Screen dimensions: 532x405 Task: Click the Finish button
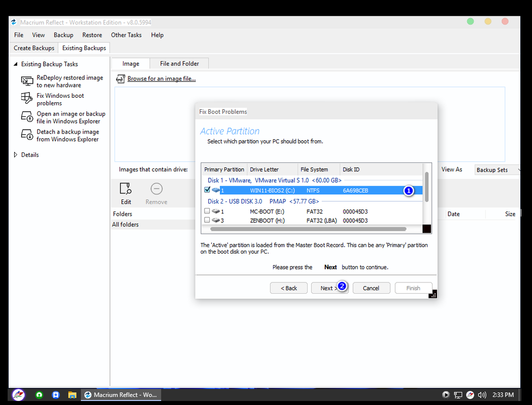click(x=413, y=288)
